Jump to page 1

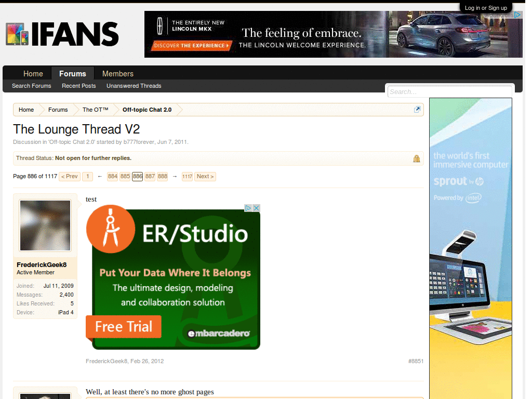click(x=87, y=177)
